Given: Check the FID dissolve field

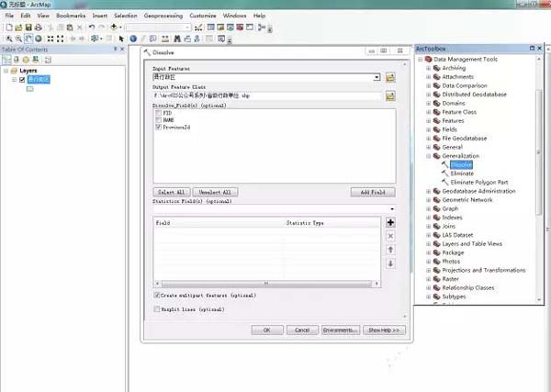Looking at the screenshot, I should coord(159,113).
